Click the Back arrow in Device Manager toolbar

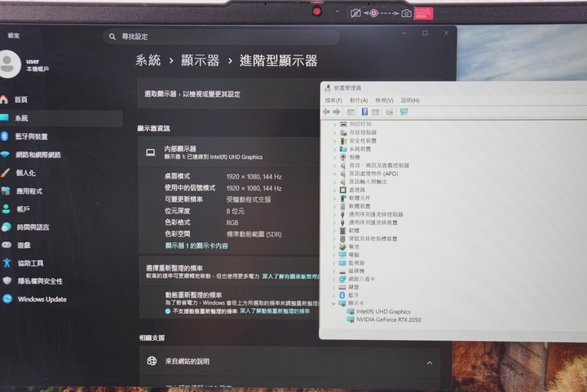click(x=326, y=112)
